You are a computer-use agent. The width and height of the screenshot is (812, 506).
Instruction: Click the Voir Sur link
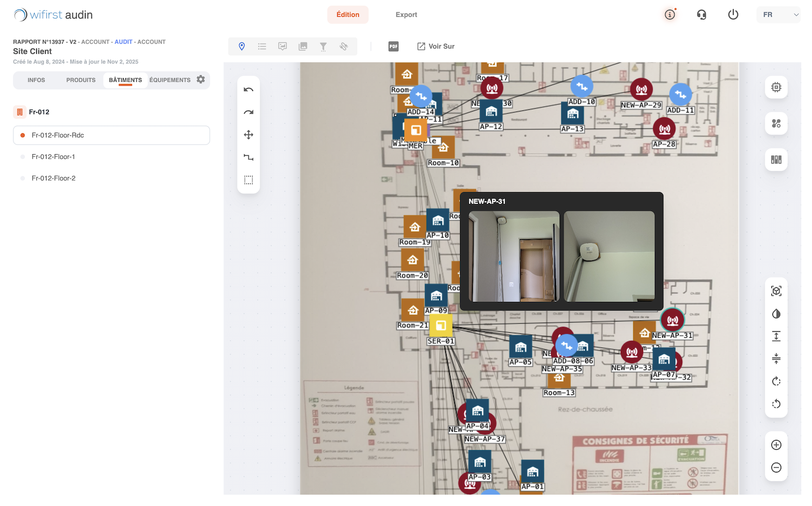(436, 47)
